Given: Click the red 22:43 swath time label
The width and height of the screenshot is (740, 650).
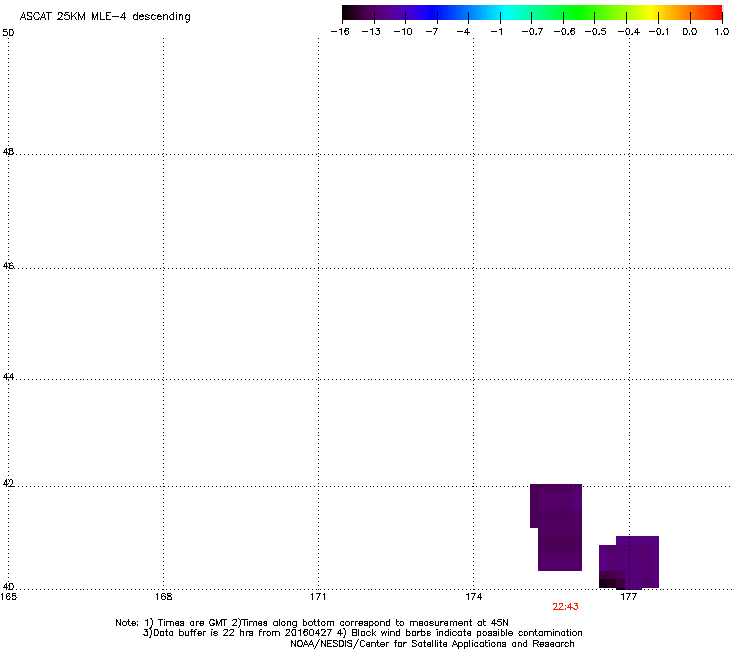Looking at the screenshot, I should click(565, 607).
